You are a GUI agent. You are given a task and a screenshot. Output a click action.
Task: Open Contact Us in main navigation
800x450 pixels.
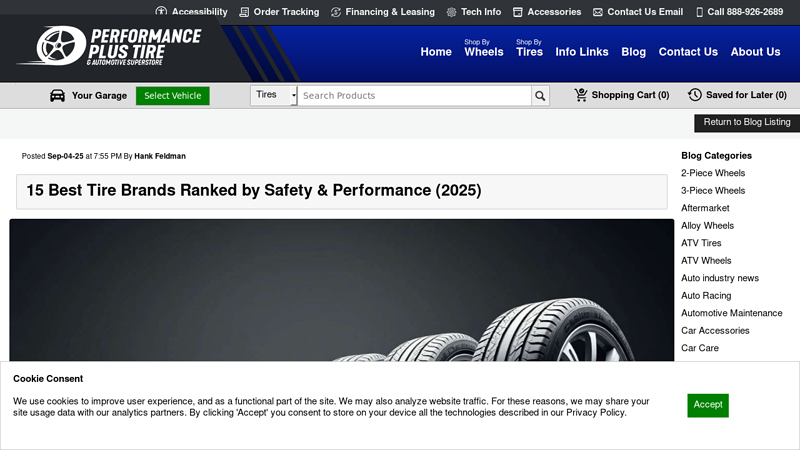[x=688, y=52]
